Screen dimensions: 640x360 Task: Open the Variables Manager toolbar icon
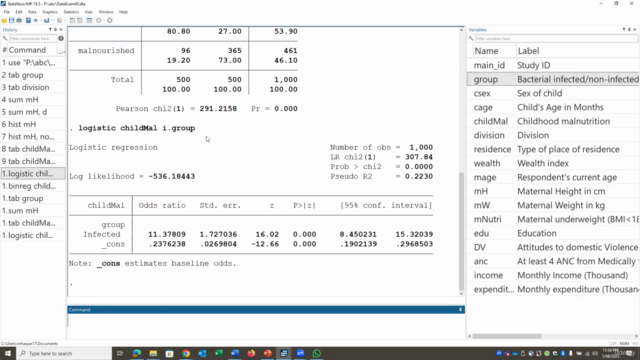89,20
